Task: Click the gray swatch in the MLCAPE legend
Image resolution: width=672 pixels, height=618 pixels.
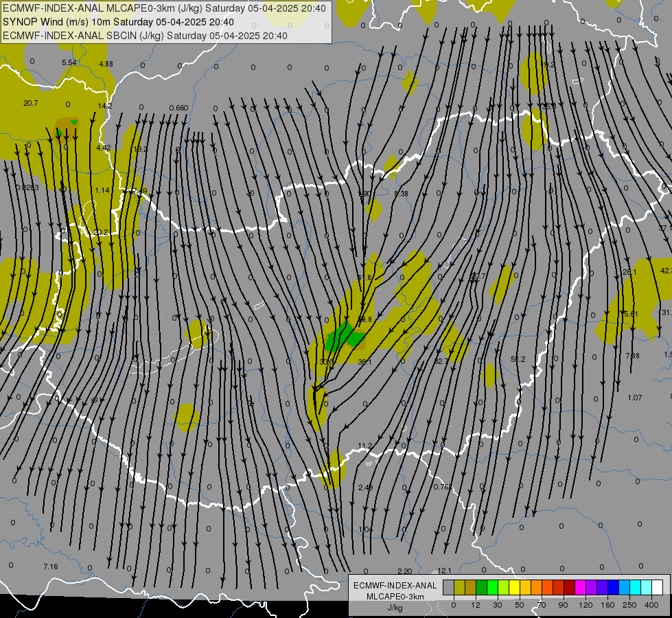Action: pyautogui.click(x=448, y=587)
